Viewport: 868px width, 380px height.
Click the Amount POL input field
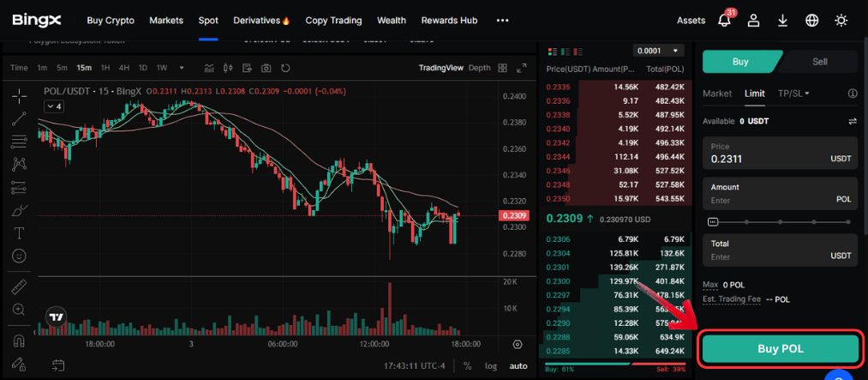click(x=781, y=194)
